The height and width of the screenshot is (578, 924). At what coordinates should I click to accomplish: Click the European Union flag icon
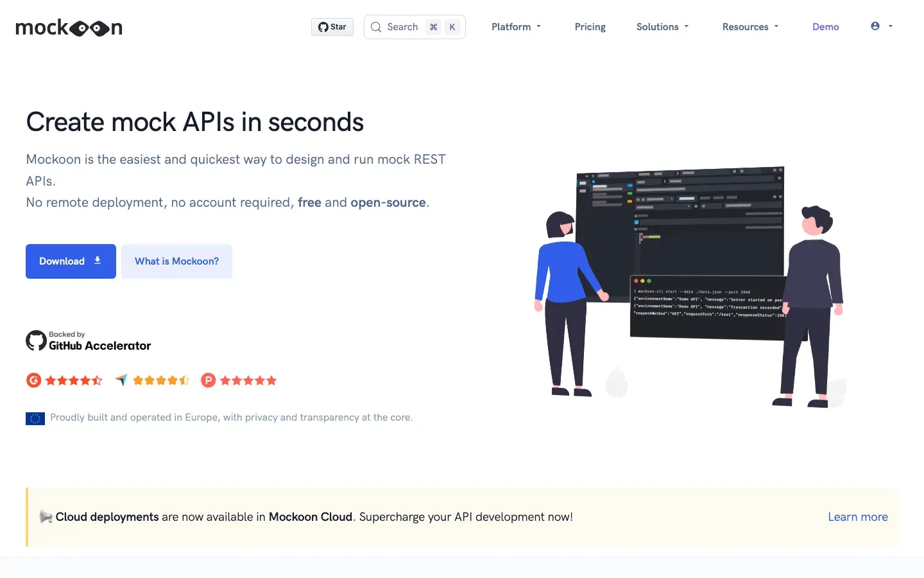coord(35,418)
